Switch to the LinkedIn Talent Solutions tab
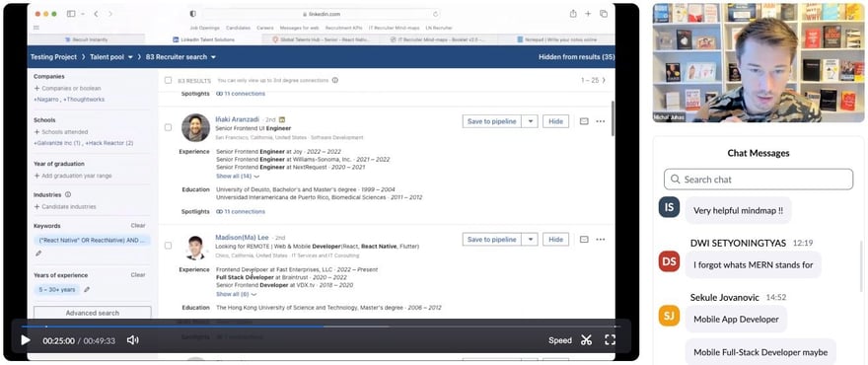Image resolution: width=868 pixels, height=365 pixels. coord(204,39)
